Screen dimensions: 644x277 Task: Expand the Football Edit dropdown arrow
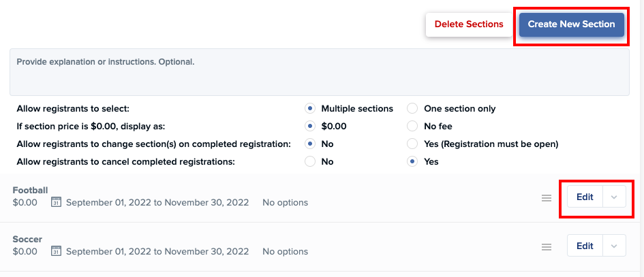[614, 197]
